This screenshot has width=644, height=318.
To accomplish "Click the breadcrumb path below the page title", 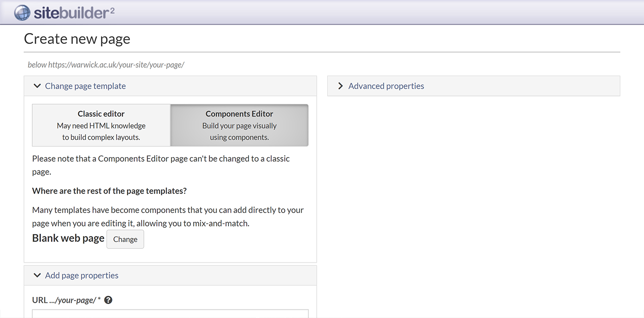I will 106,65.
